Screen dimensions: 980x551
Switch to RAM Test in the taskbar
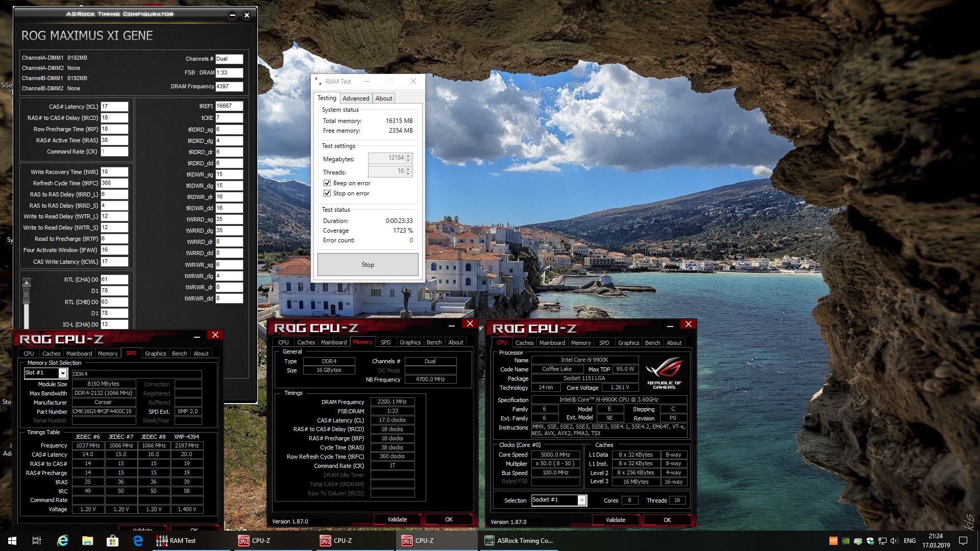coord(192,541)
